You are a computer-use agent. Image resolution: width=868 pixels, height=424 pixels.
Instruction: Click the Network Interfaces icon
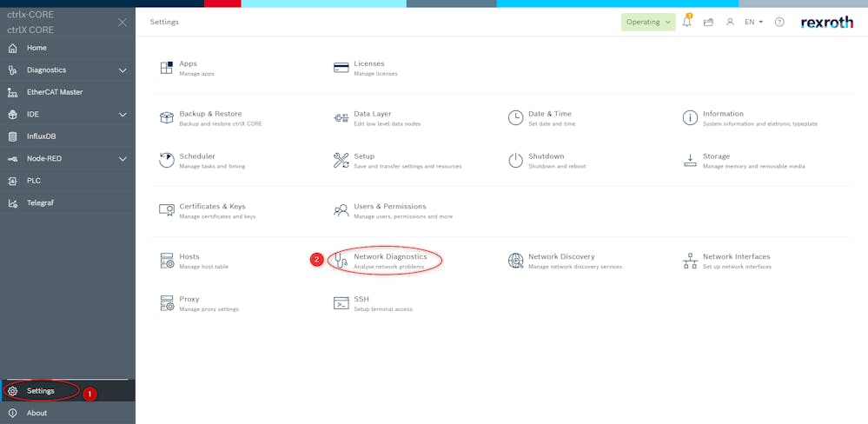coord(690,261)
